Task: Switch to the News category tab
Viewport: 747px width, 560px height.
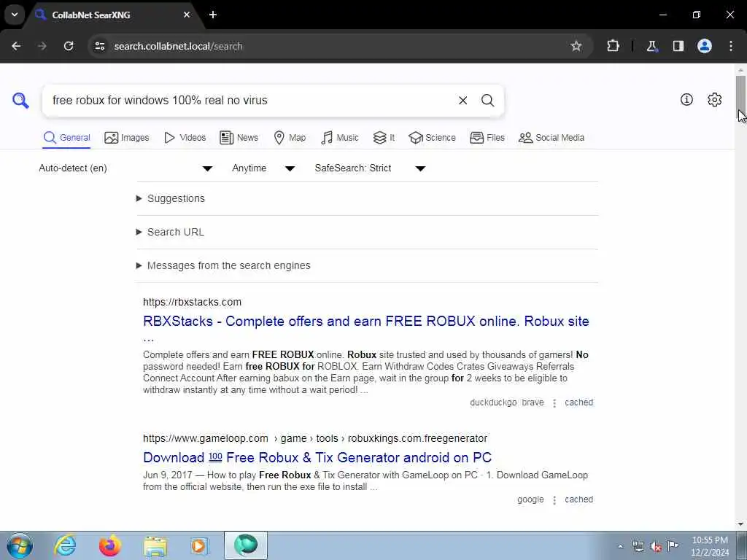Action: pyautogui.click(x=239, y=138)
